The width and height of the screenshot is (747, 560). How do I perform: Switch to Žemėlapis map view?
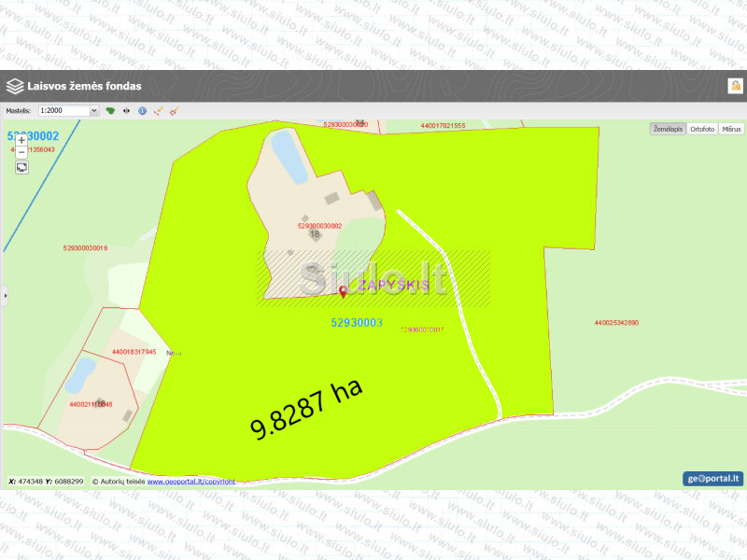pos(668,129)
